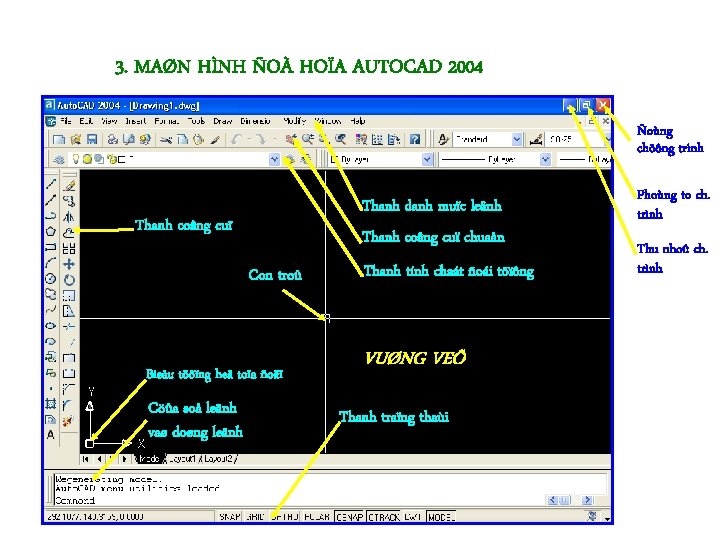Click the command line scroll right arrow

tap(587, 500)
